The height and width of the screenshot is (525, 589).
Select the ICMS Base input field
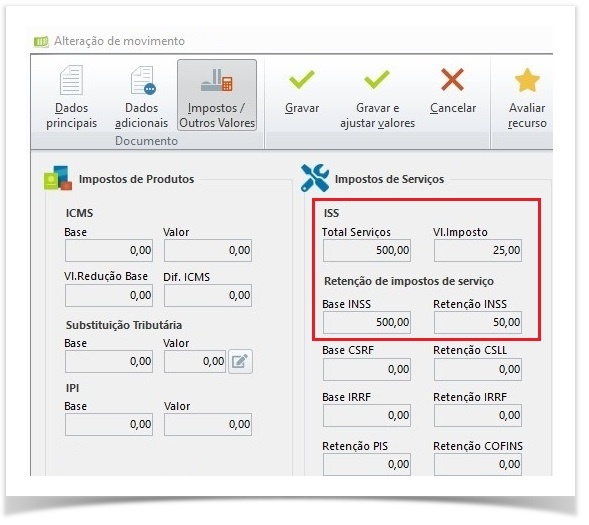point(109,250)
